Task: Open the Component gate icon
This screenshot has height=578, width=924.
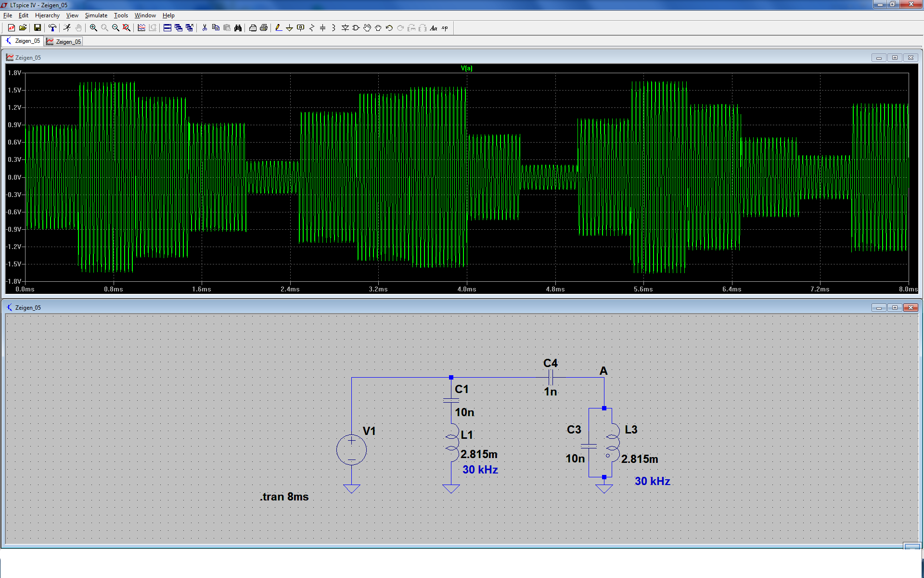Action: pos(356,28)
